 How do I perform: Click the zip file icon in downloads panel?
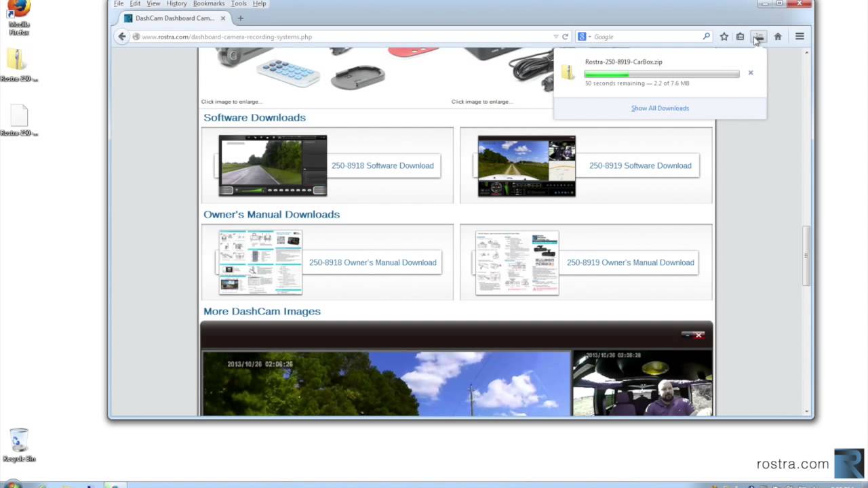tap(568, 73)
